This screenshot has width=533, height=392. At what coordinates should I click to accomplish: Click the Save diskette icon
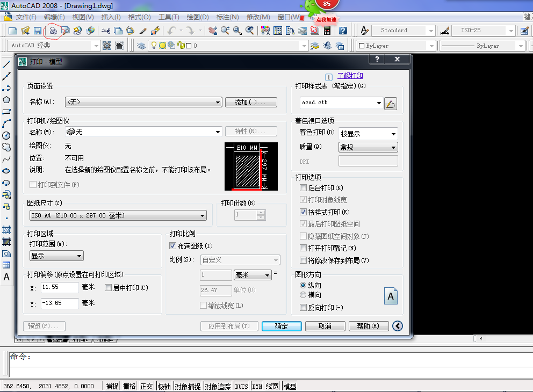pyautogui.click(x=38, y=31)
